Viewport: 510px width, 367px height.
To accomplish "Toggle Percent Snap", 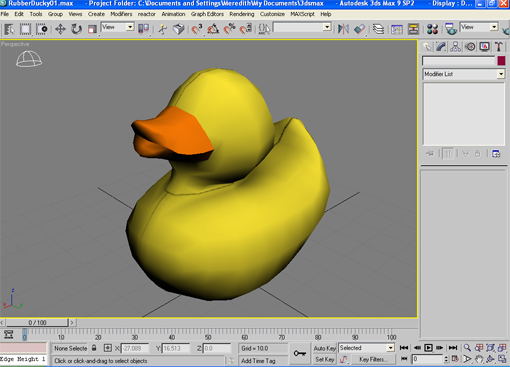I will 230,29.
